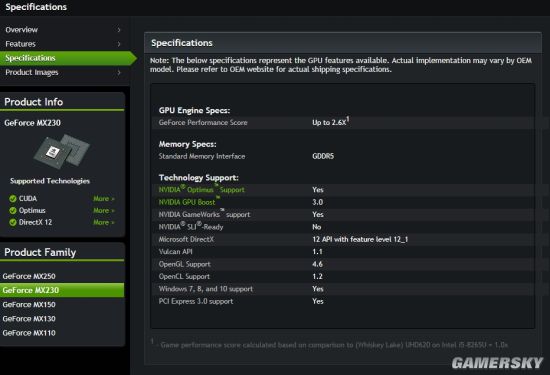Click the More link beside CUDA
The width and height of the screenshot is (550, 375).
[104, 199]
